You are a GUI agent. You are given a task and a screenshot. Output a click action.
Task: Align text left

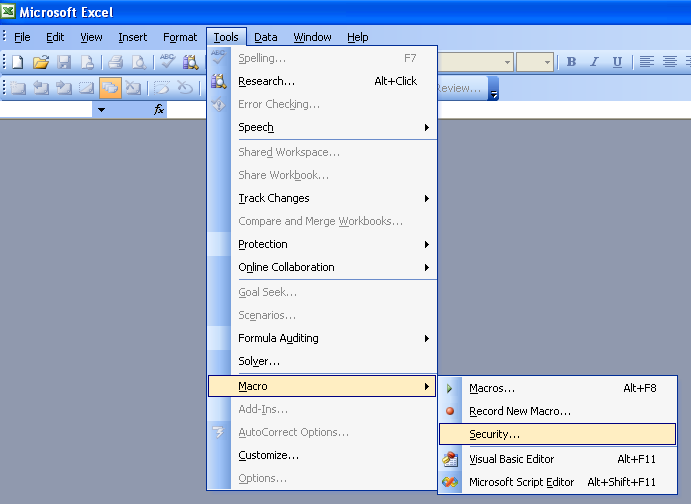click(646, 62)
